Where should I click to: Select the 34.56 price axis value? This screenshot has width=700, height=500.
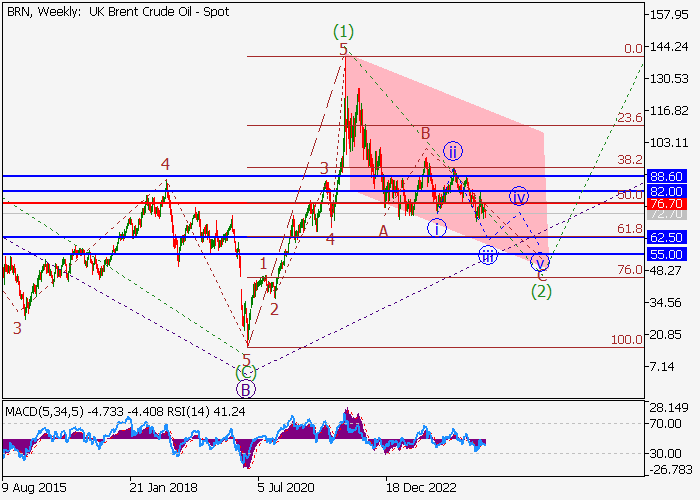pyautogui.click(x=665, y=302)
